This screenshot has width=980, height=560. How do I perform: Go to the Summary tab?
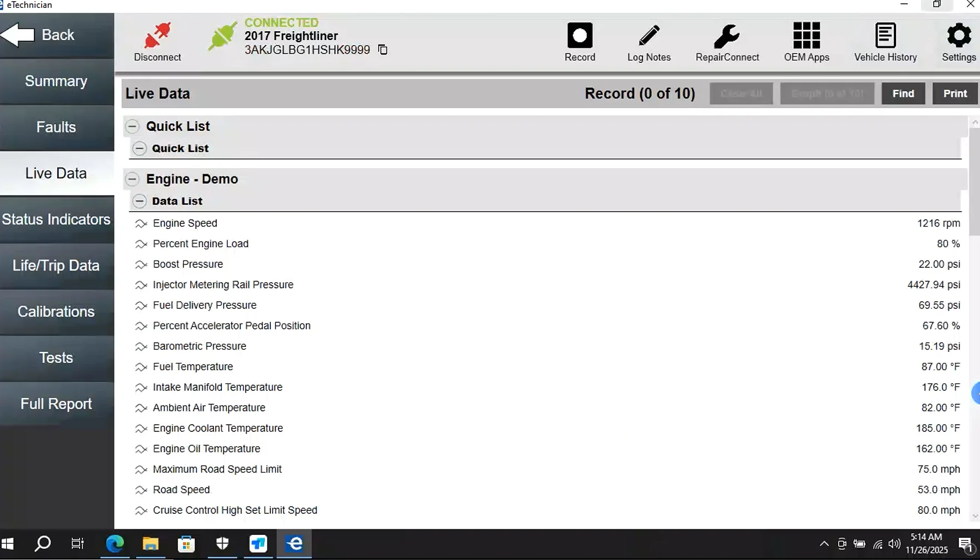click(x=57, y=81)
